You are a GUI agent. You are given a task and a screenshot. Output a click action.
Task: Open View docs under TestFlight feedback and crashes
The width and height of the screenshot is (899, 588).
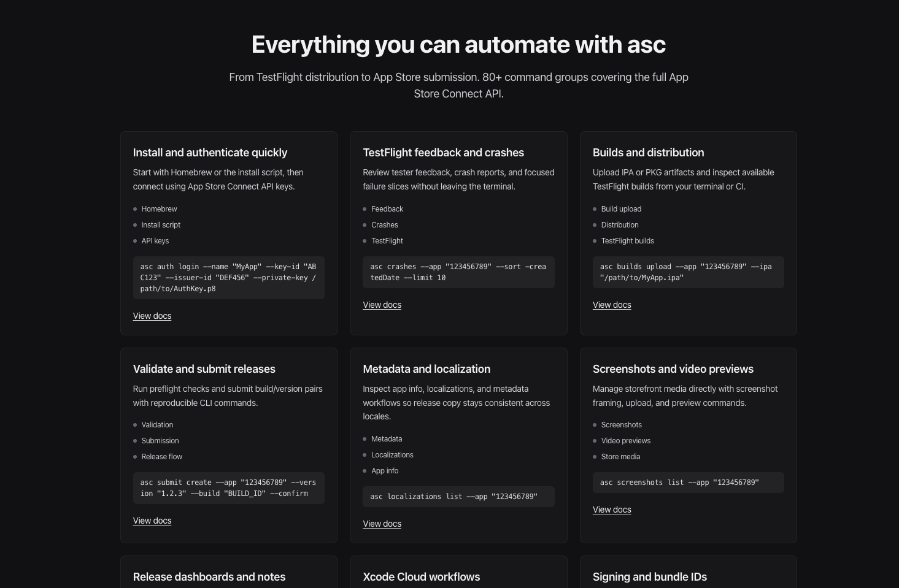point(382,305)
